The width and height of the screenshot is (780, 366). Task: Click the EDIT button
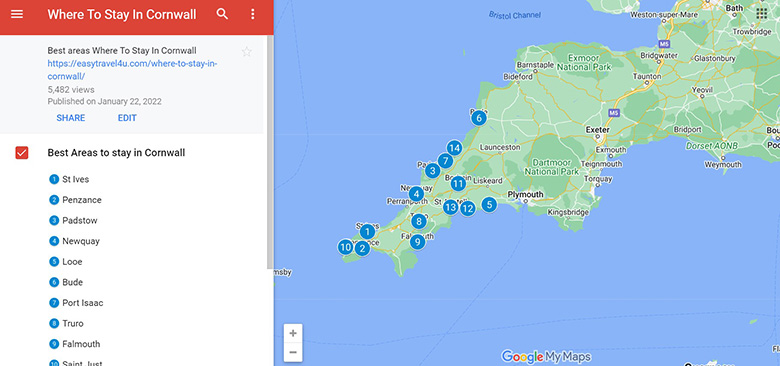coord(127,118)
